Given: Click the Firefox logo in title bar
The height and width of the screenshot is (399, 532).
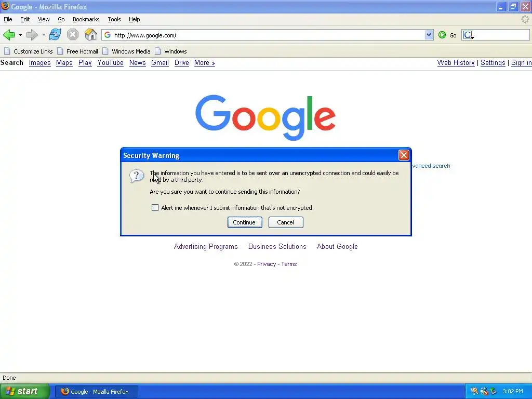Looking at the screenshot, I should pyautogui.click(x=5, y=6).
